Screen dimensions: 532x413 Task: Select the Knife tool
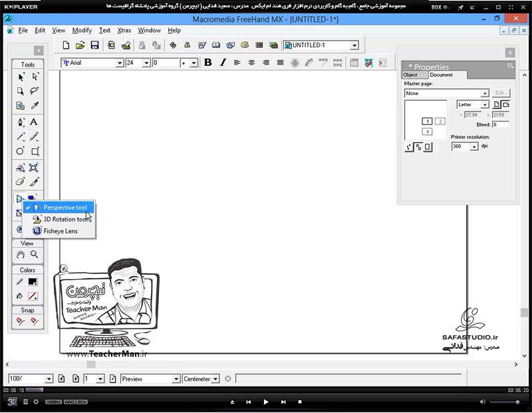click(x=35, y=182)
